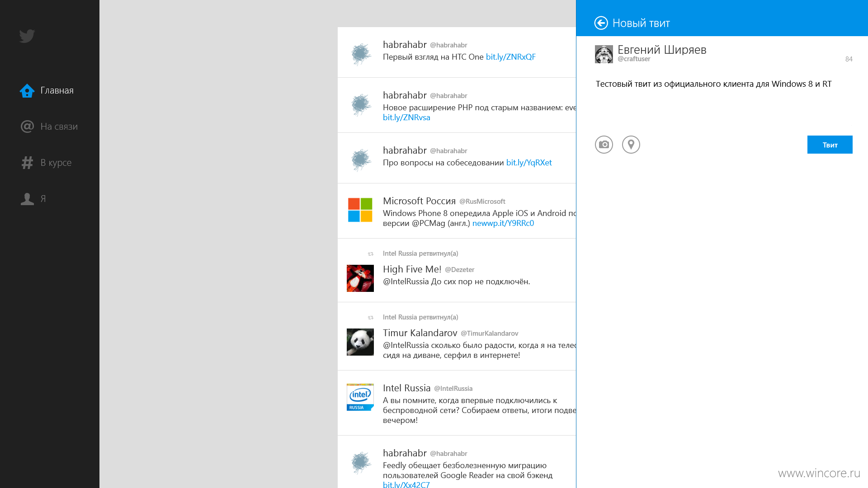868x488 pixels.
Task: Click the home house icon
Action: tap(27, 90)
